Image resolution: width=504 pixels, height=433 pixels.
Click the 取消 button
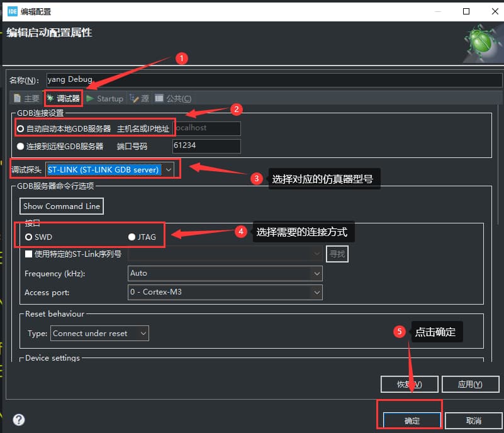(x=473, y=420)
